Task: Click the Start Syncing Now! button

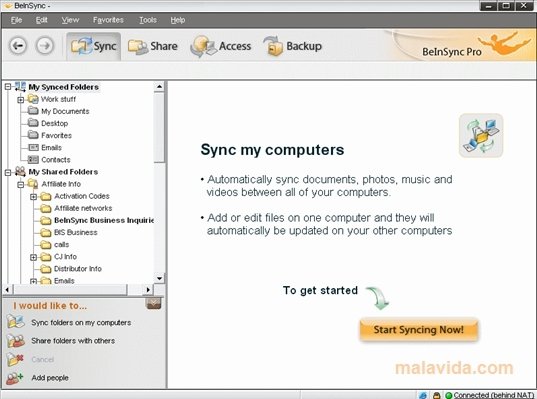Action: coord(419,330)
